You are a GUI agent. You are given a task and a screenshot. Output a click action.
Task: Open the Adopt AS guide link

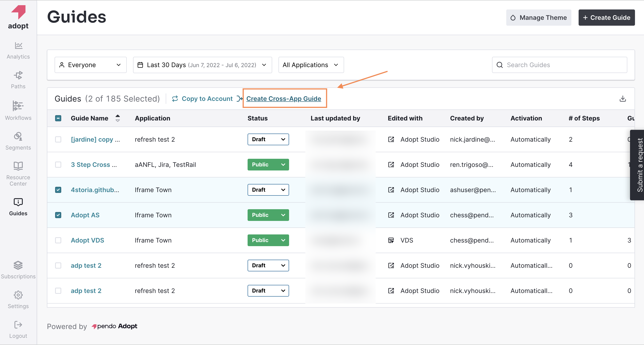point(85,215)
